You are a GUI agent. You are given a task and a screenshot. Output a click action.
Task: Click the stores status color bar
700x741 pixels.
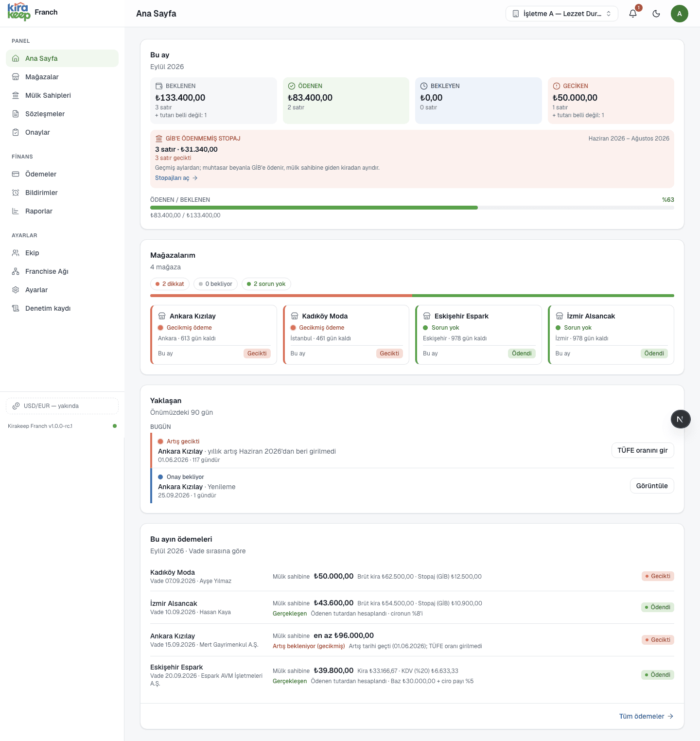pos(412,296)
